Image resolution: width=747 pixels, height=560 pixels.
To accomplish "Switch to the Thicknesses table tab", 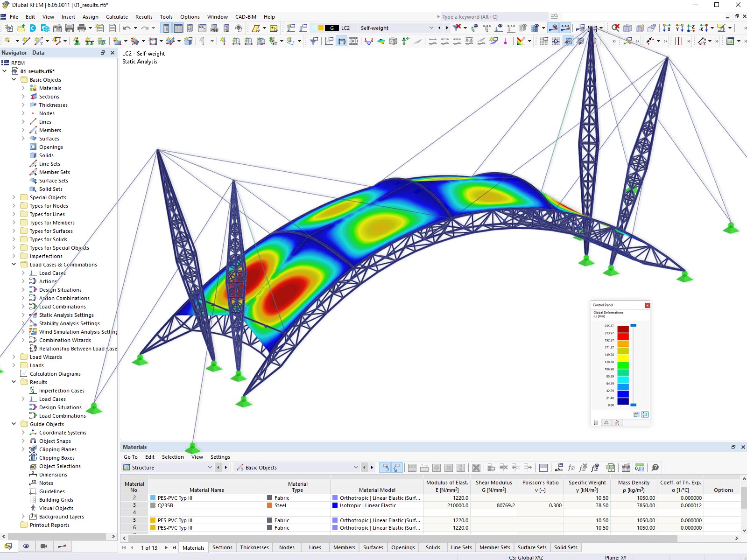I will click(x=254, y=547).
